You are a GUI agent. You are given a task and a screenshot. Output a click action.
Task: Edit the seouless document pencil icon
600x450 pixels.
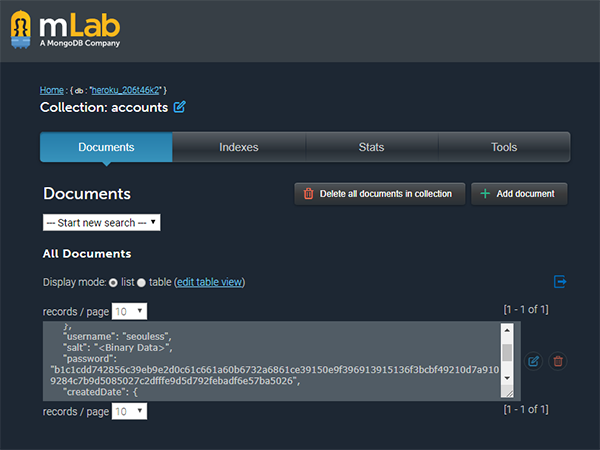pos(533,361)
